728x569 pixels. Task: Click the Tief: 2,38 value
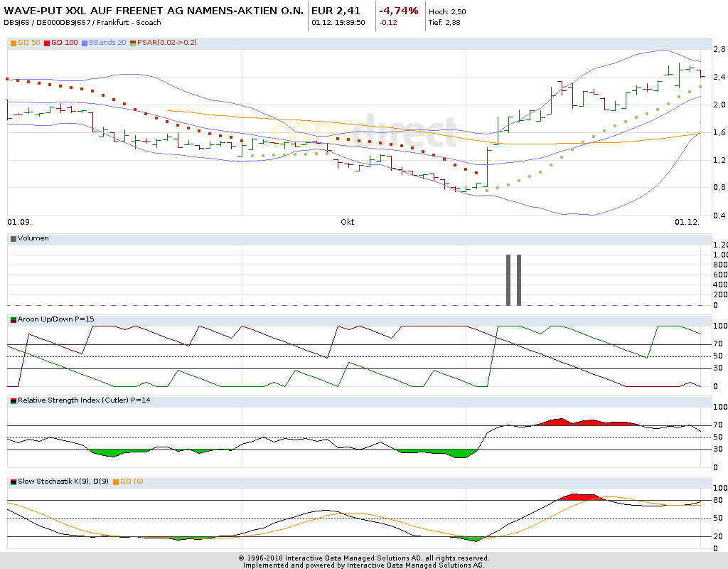444,23
